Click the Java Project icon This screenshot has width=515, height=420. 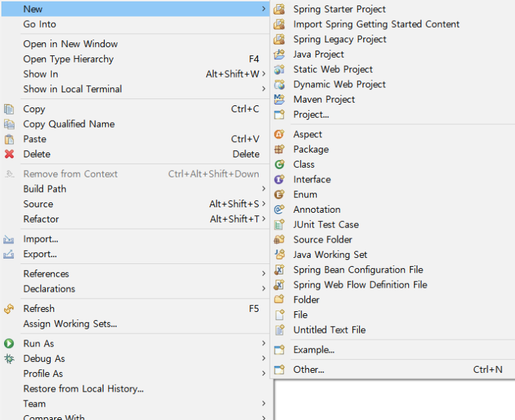pyautogui.click(x=279, y=54)
